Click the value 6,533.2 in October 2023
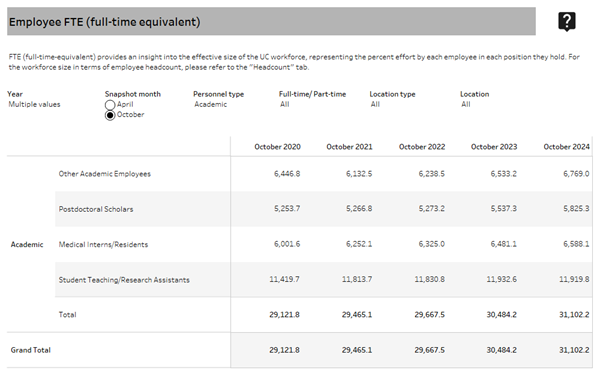This screenshot has width=600, height=372. [x=504, y=174]
